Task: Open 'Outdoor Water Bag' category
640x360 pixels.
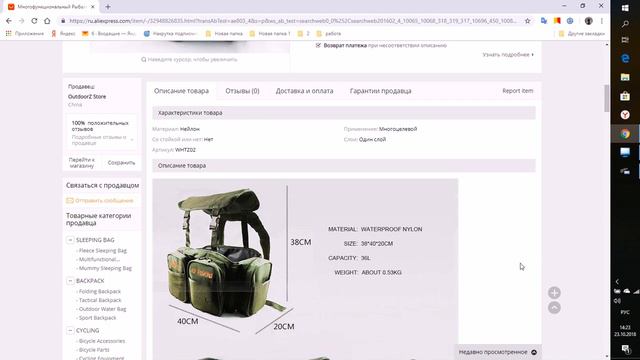Action: pyautogui.click(x=102, y=309)
